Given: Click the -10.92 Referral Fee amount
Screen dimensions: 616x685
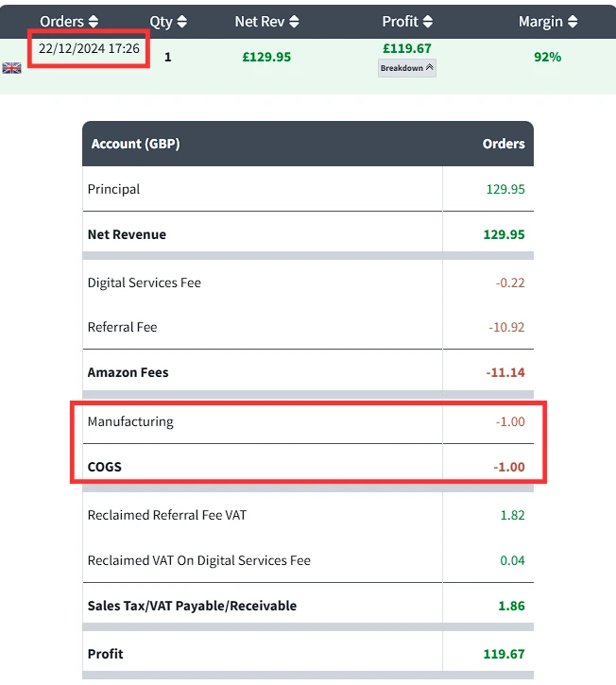Looking at the screenshot, I should pos(506,327).
